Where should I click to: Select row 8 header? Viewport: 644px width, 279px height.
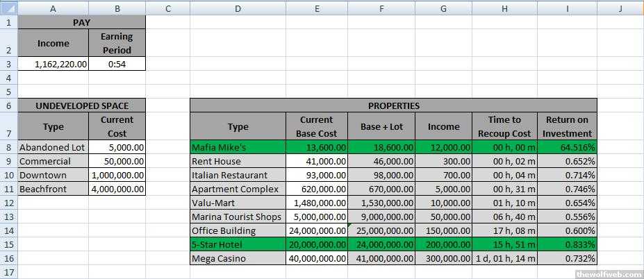click(8, 147)
